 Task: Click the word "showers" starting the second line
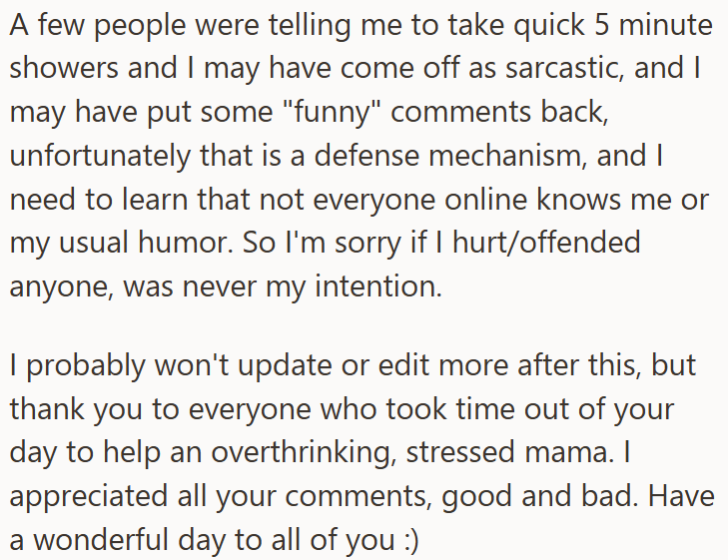(65, 68)
